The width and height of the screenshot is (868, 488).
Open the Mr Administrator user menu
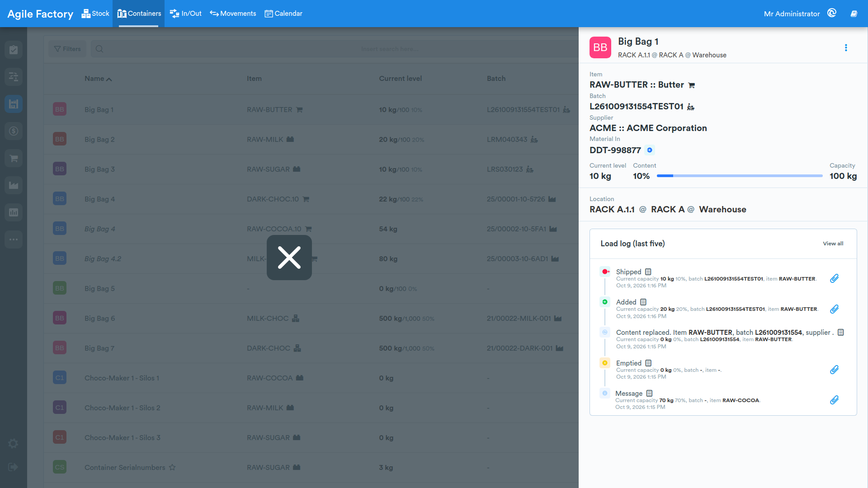pos(792,14)
